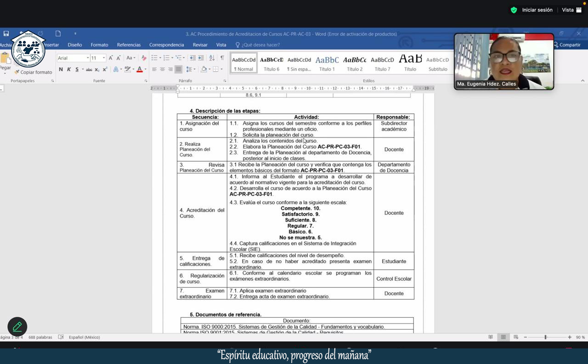Viewport: 588px width, 364px height.
Task: Open the font size 11 dropdown
Action: pyautogui.click(x=104, y=58)
